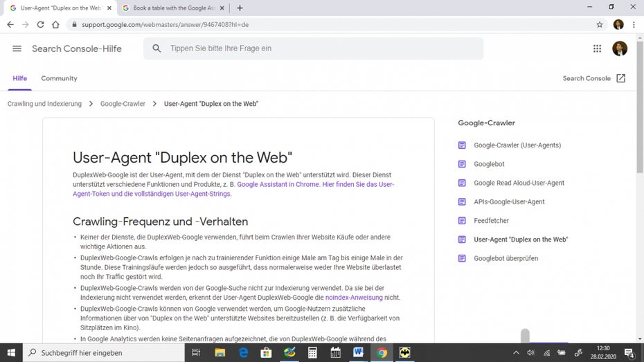Image resolution: width=644 pixels, height=362 pixels.
Task: Show hidden system tray icons
Action: point(516,352)
